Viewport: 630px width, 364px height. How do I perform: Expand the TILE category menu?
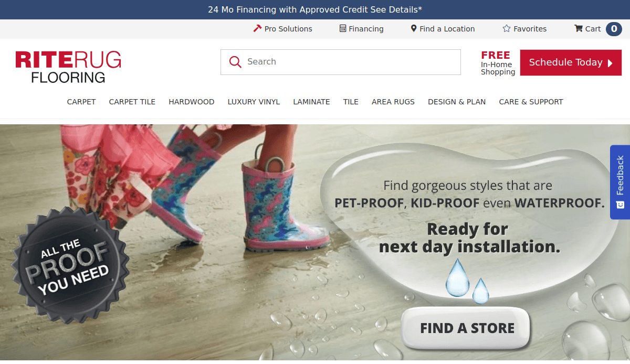coord(351,102)
